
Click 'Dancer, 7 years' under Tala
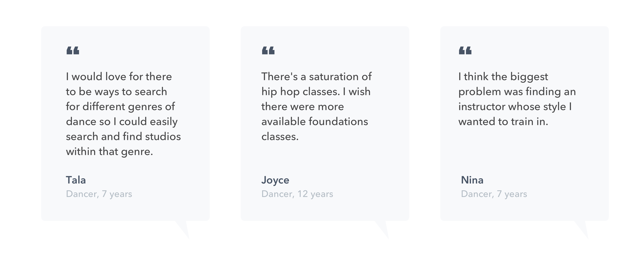pyautogui.click(x=99, y=194)
